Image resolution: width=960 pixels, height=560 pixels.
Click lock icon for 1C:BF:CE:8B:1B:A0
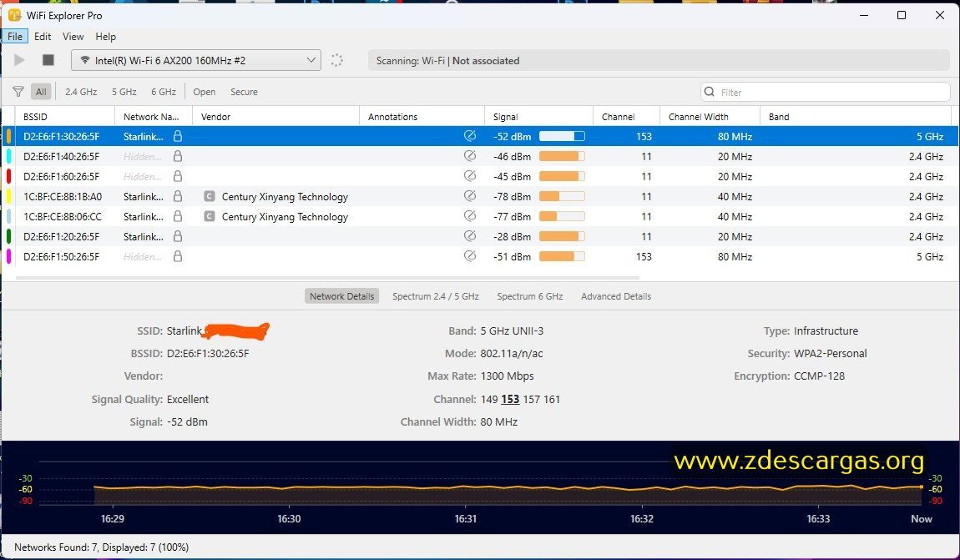(178, 196)
